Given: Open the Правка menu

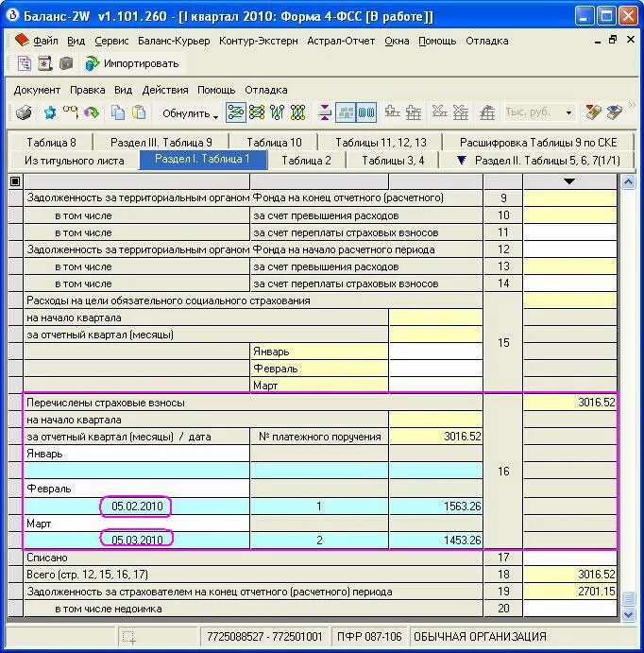Looking at the screenshot, I should click(x=87, y=90).
